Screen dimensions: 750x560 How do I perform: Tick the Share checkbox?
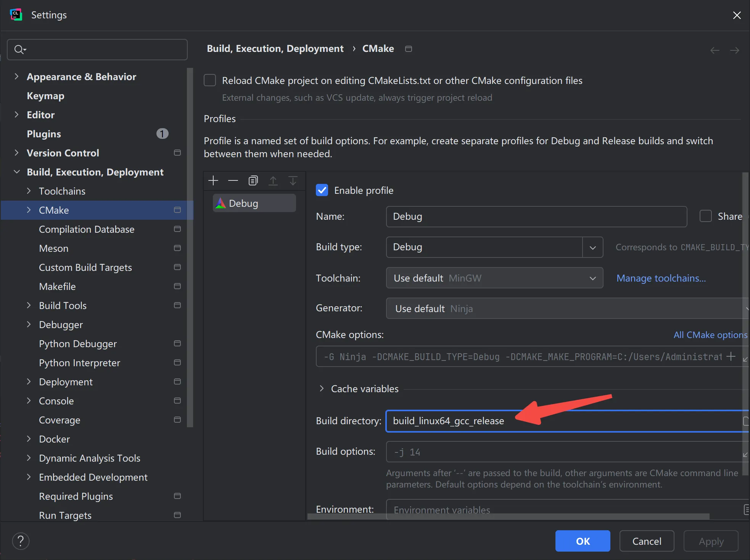tap(706, 216)
